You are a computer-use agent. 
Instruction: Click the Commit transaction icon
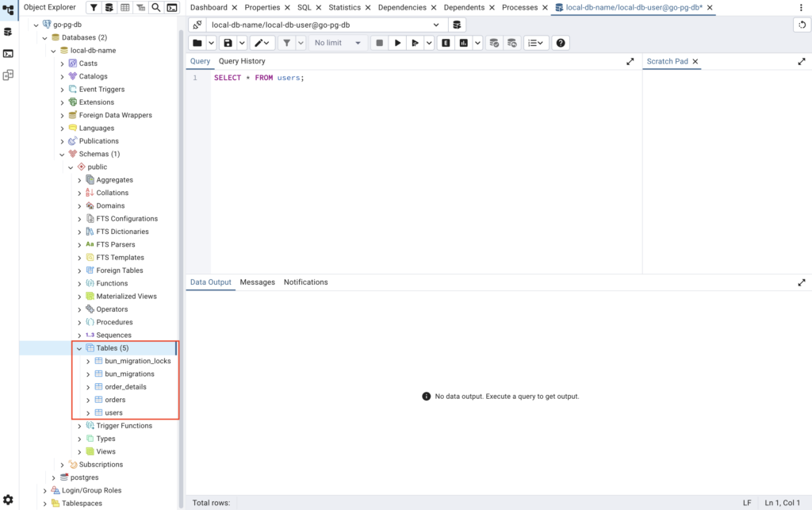[494, 43]
